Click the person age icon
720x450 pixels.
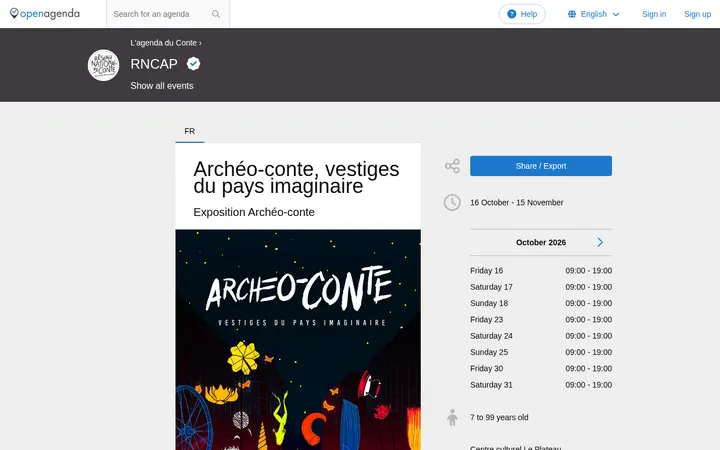click(452, 417)
